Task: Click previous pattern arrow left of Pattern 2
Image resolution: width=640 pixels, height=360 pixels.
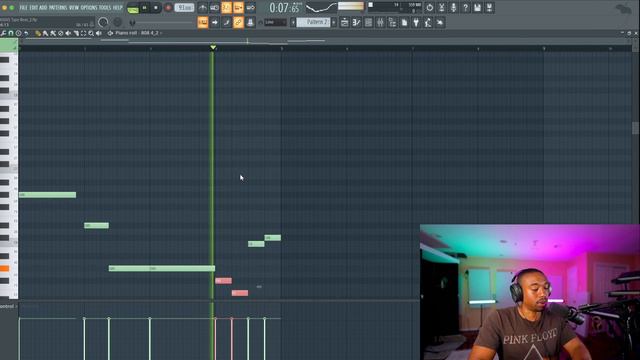Action: click(293, 22)
